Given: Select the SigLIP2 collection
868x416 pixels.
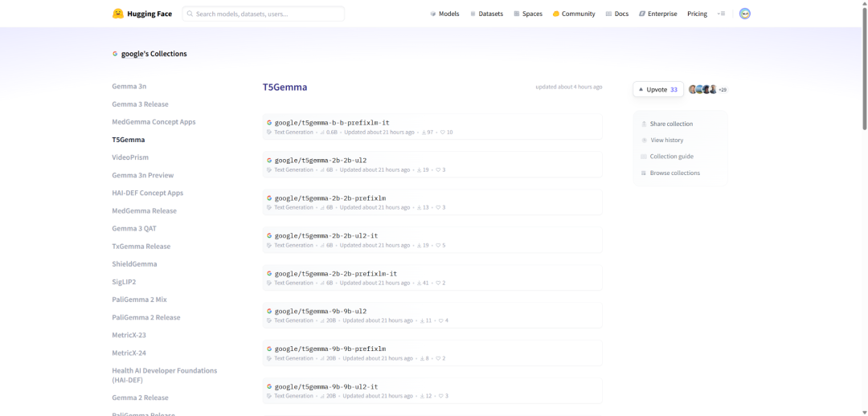Looking at the screenshot, I should [124, 282].
